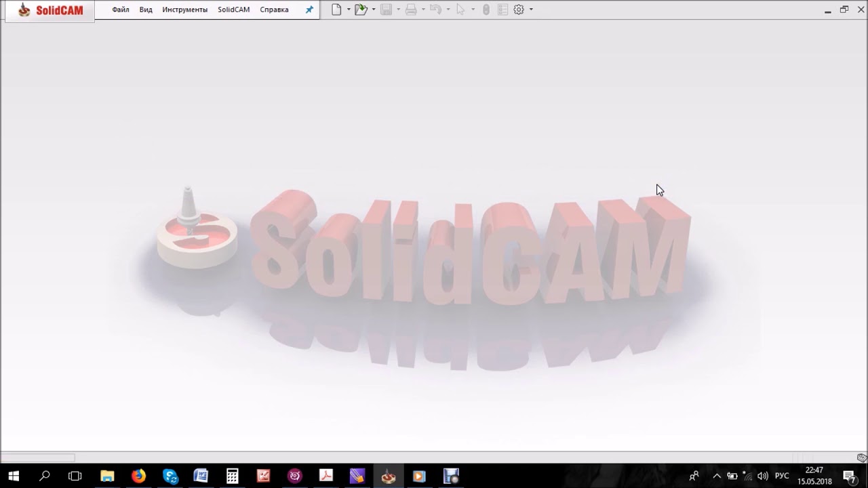Expand the Save dropdown arrow

click(x=398, y=9)
